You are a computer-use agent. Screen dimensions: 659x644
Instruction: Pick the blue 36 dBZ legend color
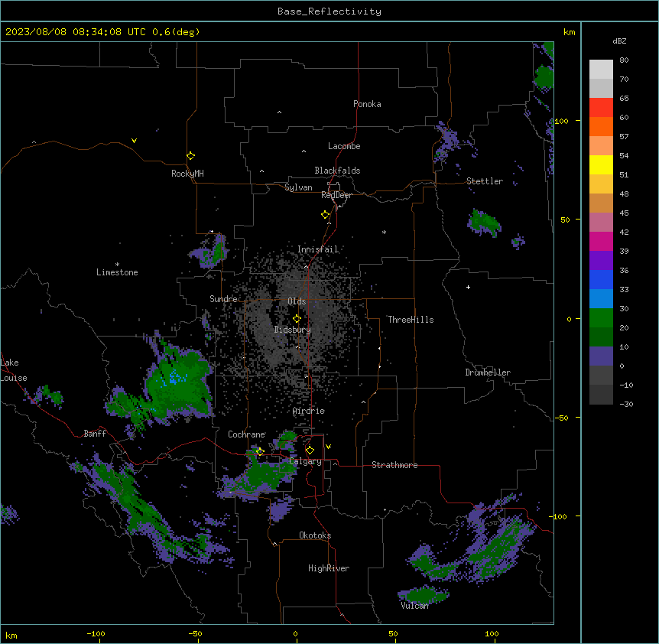pyautogui.click(x=601, y=279)
